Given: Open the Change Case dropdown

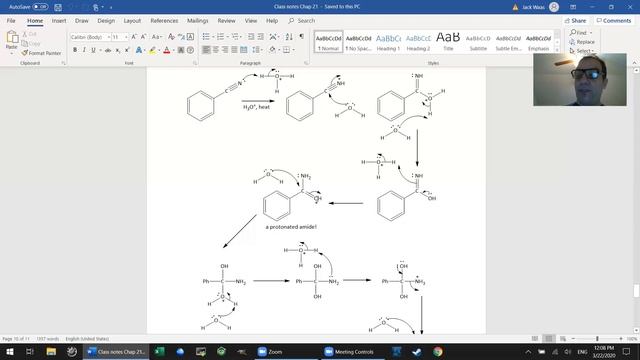Looking at the screenshot, I should pos(157,37).
